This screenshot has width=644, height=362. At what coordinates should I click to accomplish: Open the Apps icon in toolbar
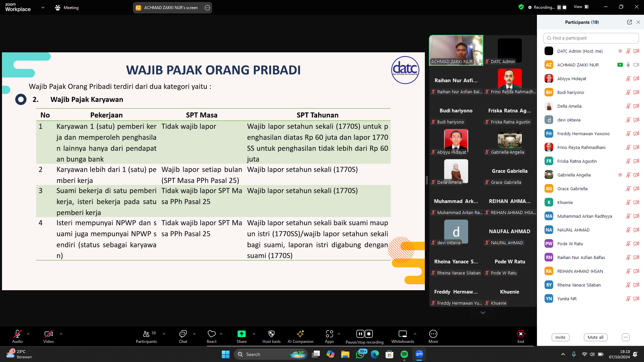(x=329, y=334)
